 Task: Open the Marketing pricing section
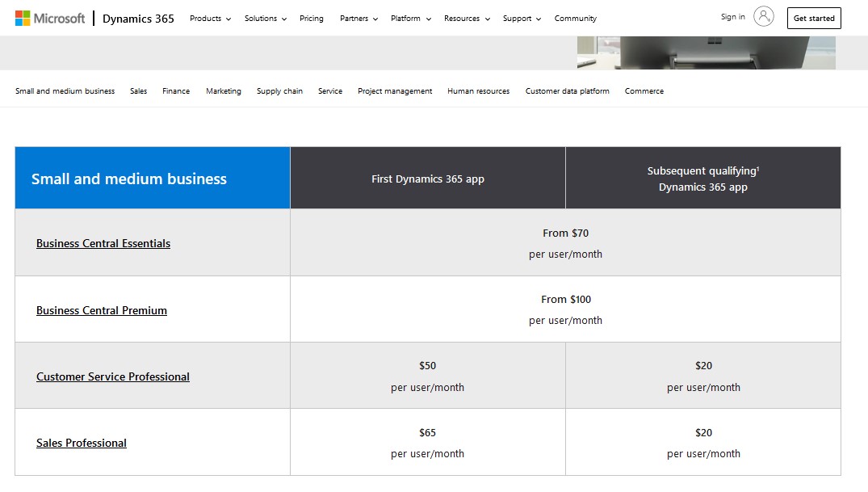coord(223,90)
